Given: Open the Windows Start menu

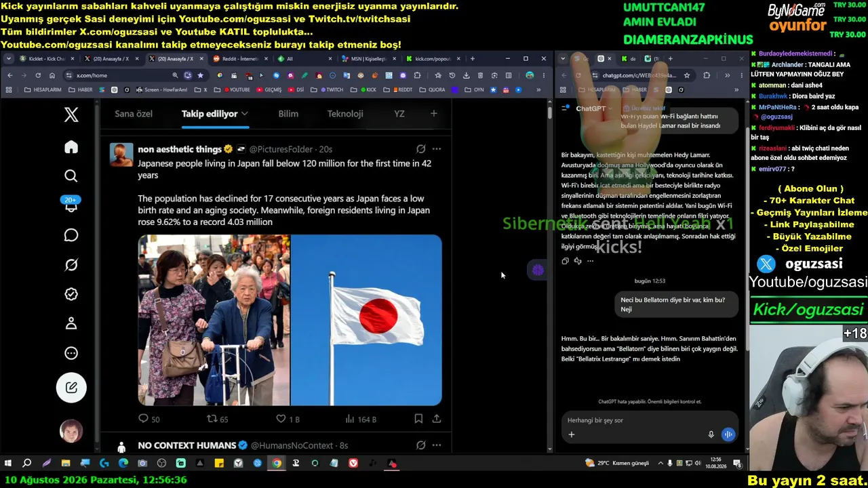Looking at the screenshot, I should coord(8,464).
